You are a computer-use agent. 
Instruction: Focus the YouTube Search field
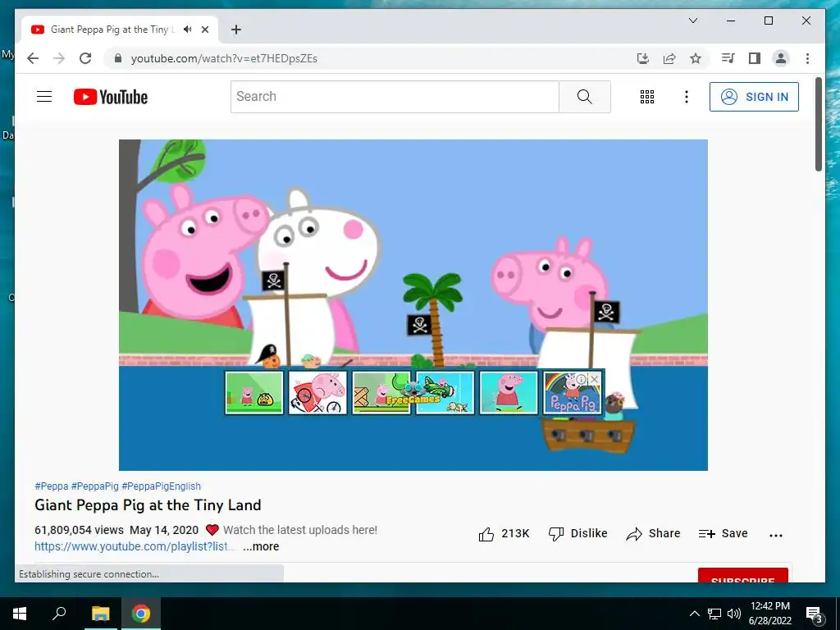point(395,97)
